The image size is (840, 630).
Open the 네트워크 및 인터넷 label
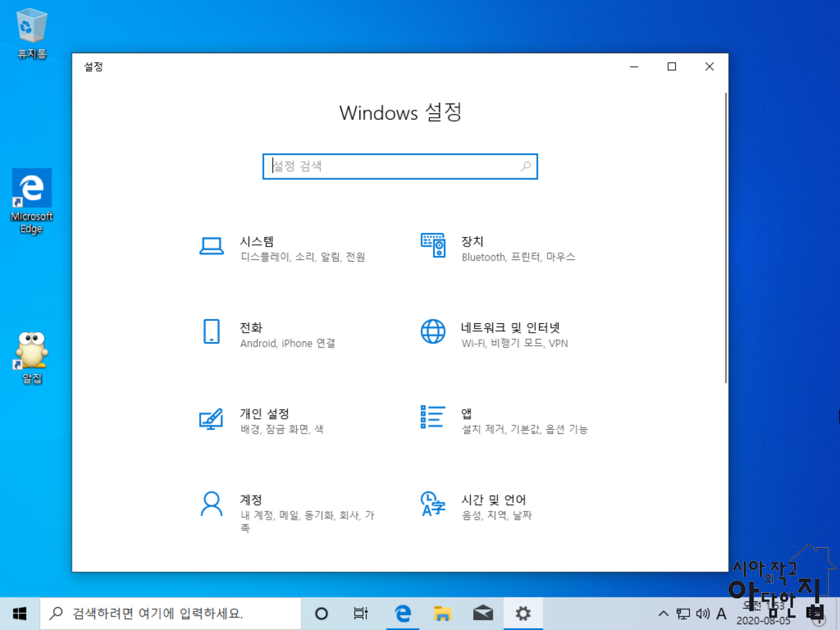[x=511, y=327]
